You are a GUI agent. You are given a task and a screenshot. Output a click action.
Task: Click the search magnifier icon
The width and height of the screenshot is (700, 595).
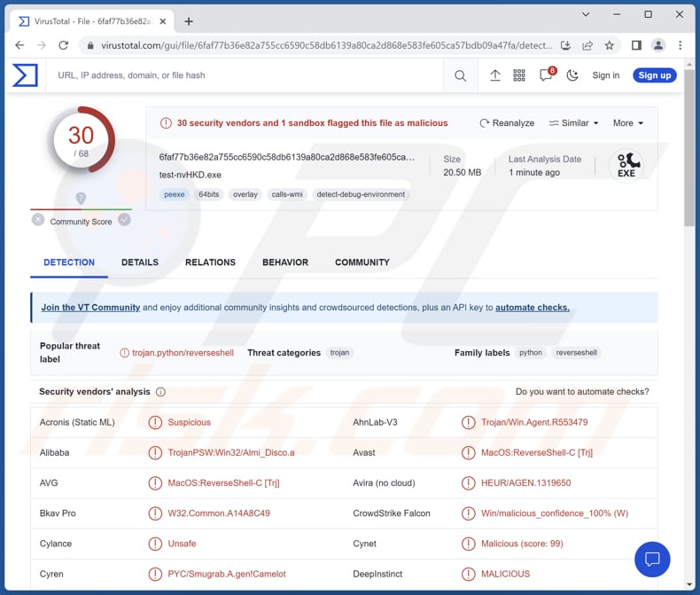[x=460, y=76]
